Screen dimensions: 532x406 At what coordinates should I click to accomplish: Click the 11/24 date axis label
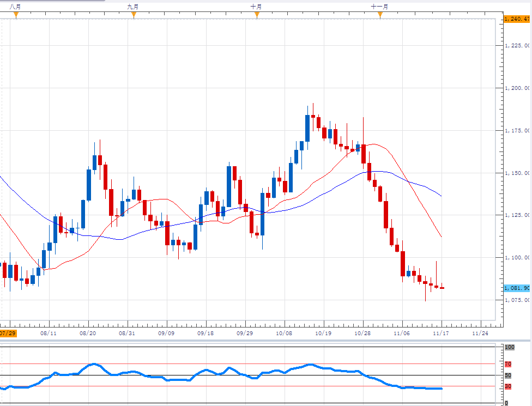click(480, 333)
